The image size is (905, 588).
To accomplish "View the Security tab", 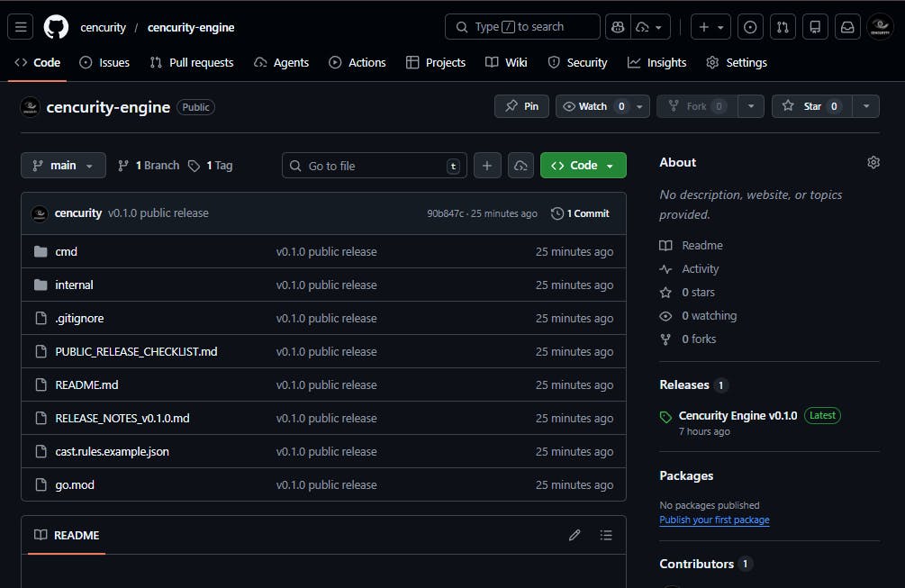I will point(578,62).
